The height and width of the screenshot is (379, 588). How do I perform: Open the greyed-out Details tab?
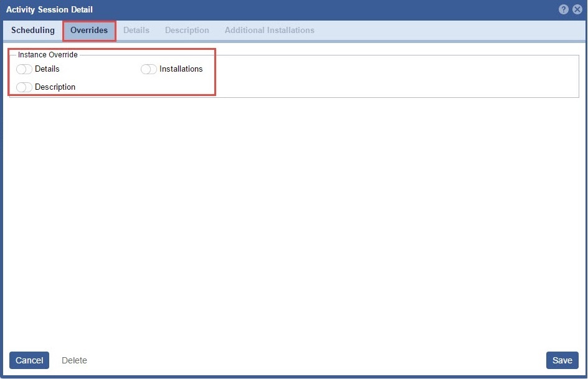click(136, 30)
